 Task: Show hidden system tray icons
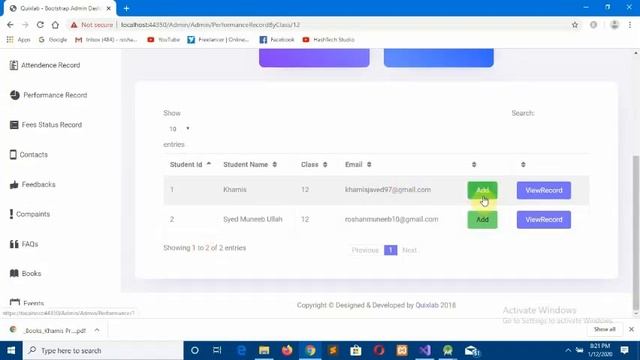click(x=568, y=351)
